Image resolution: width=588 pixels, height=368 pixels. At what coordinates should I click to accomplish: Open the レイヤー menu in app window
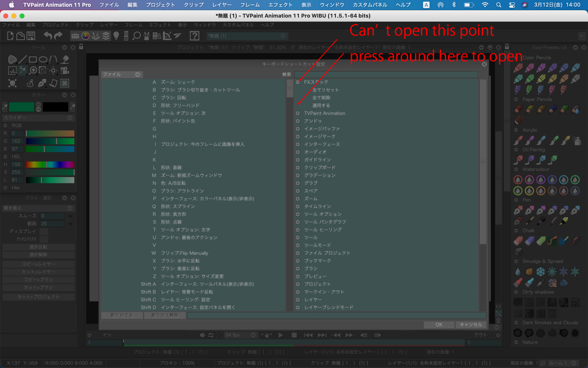click(109, 25)
